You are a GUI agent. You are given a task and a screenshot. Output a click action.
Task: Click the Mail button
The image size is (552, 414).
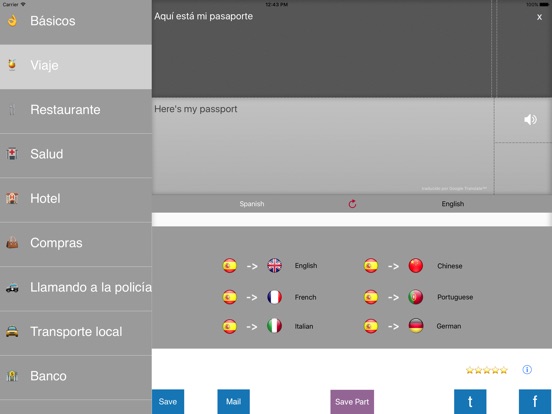(233, 402)
